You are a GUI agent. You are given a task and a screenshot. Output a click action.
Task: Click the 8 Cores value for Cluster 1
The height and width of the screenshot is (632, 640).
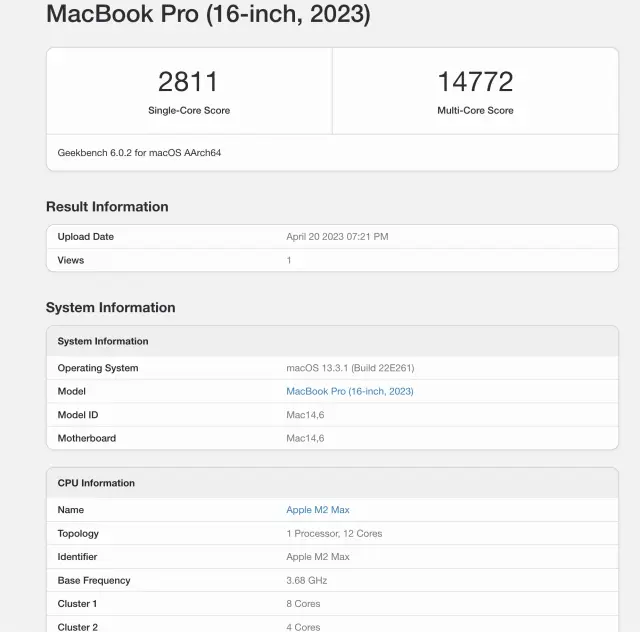click(304, 604)
